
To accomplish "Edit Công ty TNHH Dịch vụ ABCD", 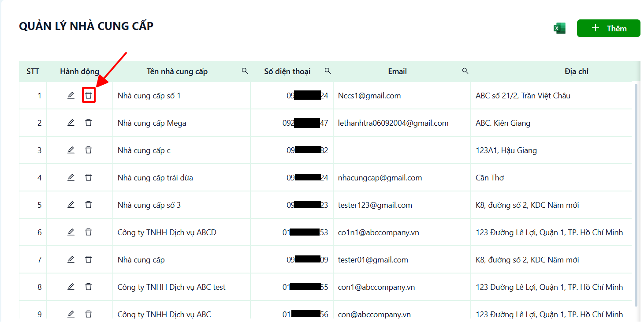I will click(x=71, y=232).
